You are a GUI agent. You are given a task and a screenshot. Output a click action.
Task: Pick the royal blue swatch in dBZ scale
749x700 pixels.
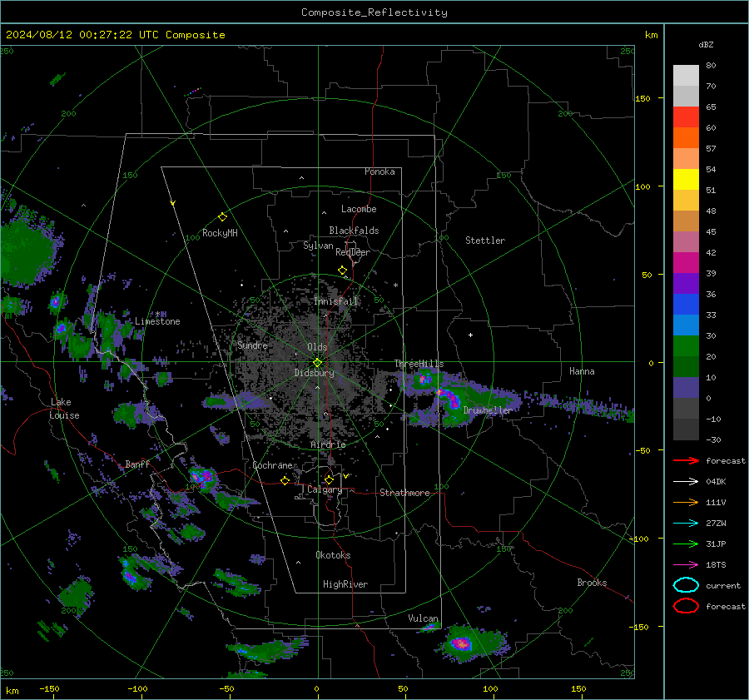tap(686, 304)
